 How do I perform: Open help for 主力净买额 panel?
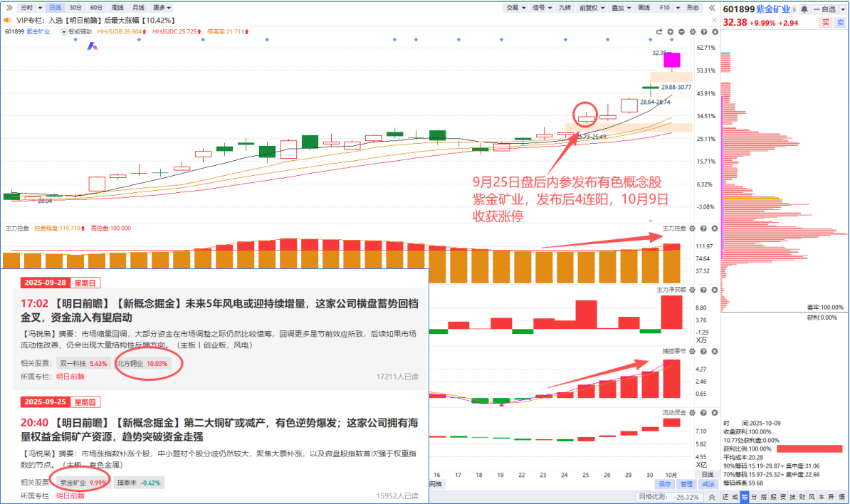coord(703,290)
